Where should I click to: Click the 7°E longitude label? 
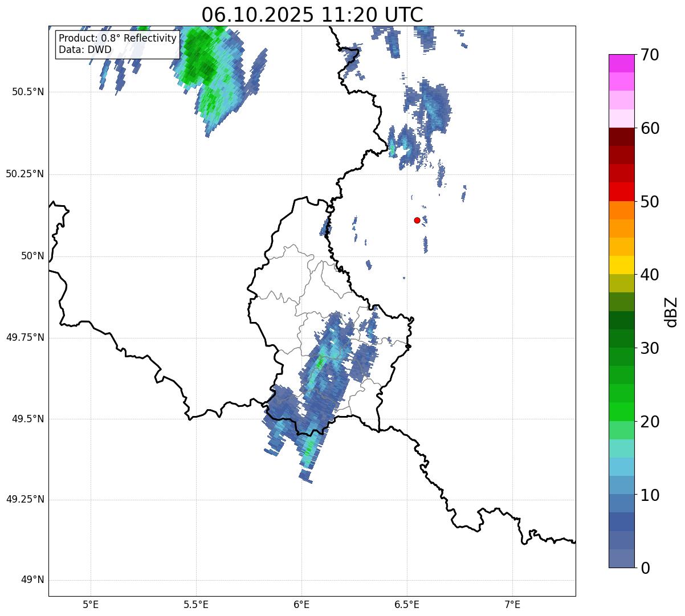click(x=512, y=604)
